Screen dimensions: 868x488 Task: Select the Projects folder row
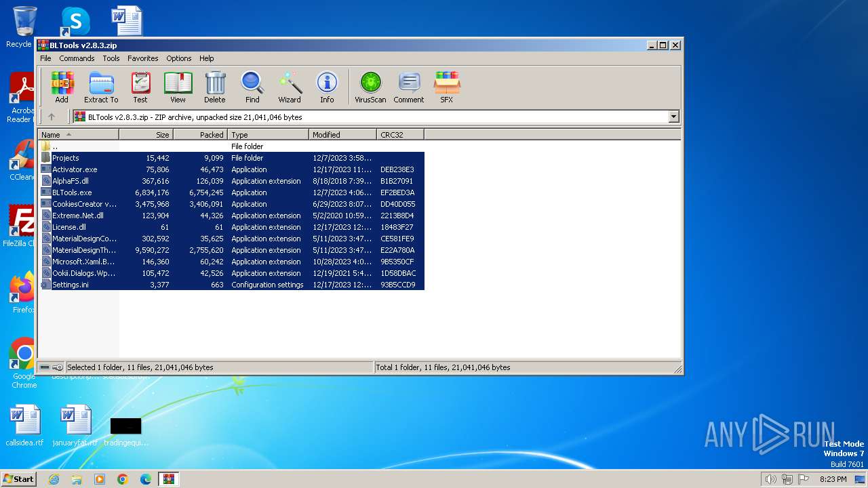coord(231,158)
